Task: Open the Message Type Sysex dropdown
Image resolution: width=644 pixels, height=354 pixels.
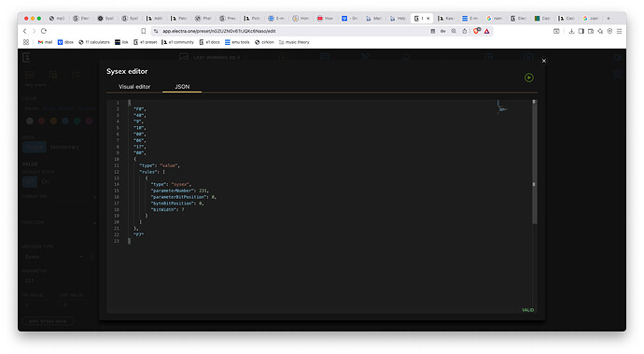Action: [53, 257]
